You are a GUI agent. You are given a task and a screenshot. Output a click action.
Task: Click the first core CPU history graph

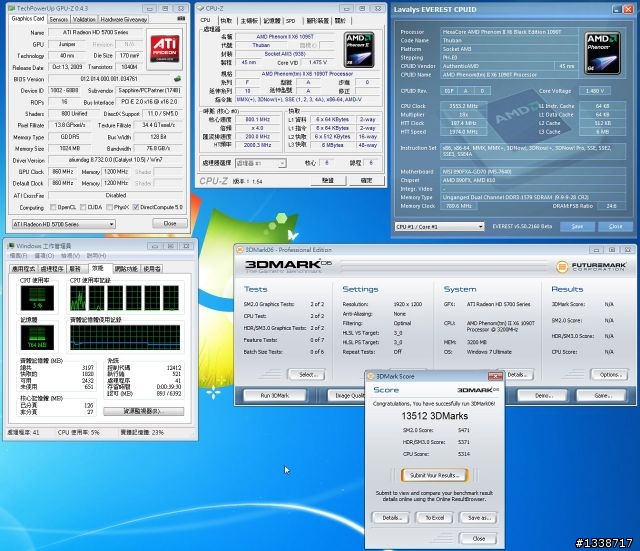78,298
